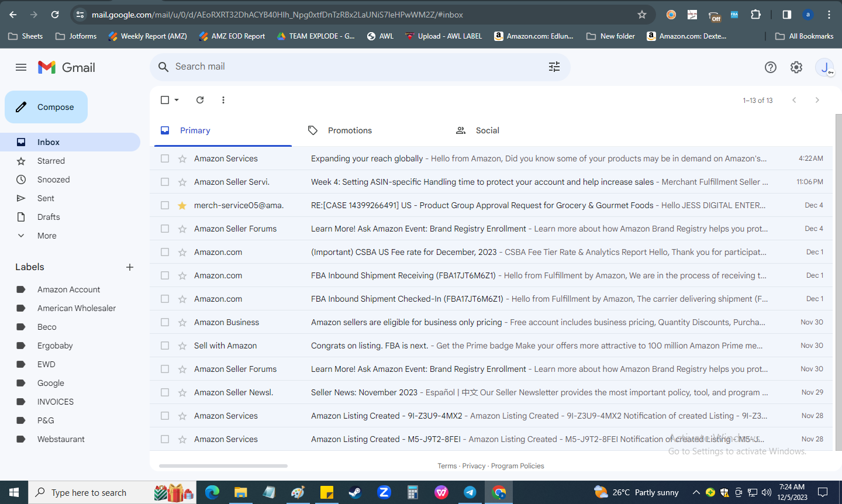Bookmark this page with star icon
Image resolution: width=842 pixels, height=504 pixels.
pos(642,15)
